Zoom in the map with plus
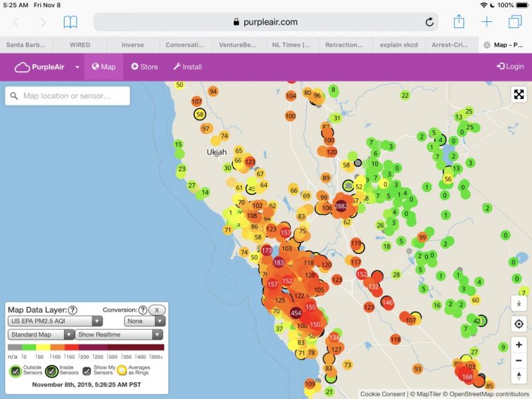The width and height of the screenshot is (532, 399). point(519,344)
